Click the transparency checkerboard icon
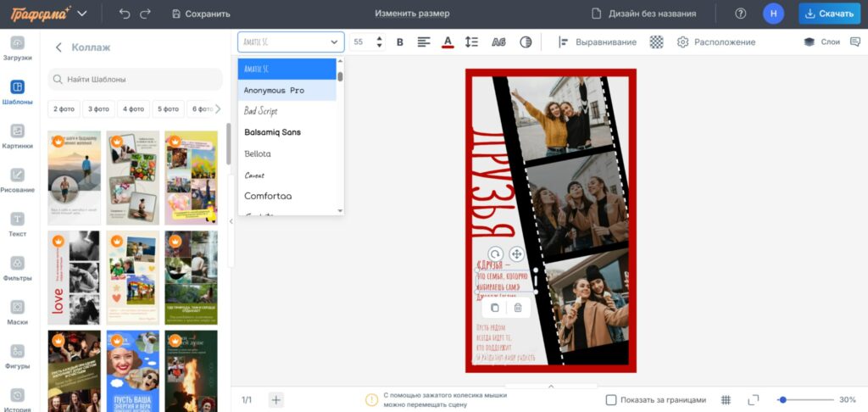 [x=656, y=42]
